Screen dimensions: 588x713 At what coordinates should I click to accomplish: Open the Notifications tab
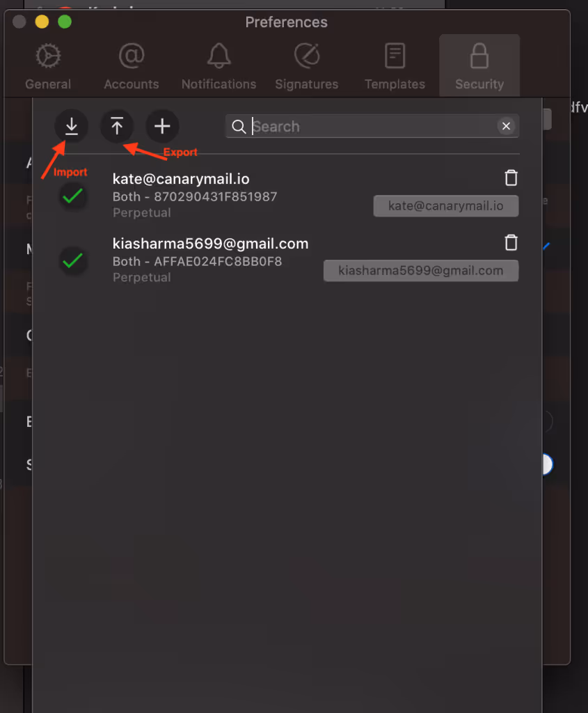tap(219, 66)
